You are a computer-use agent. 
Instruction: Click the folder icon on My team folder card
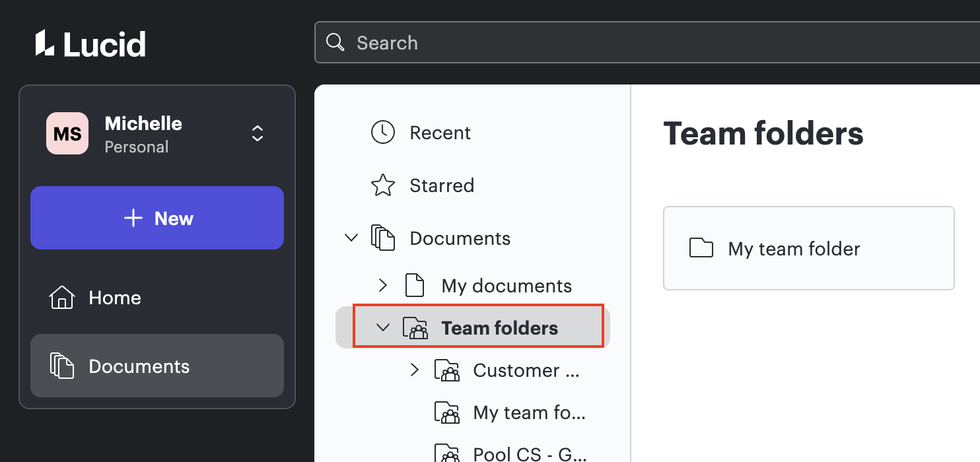(701, 247)
